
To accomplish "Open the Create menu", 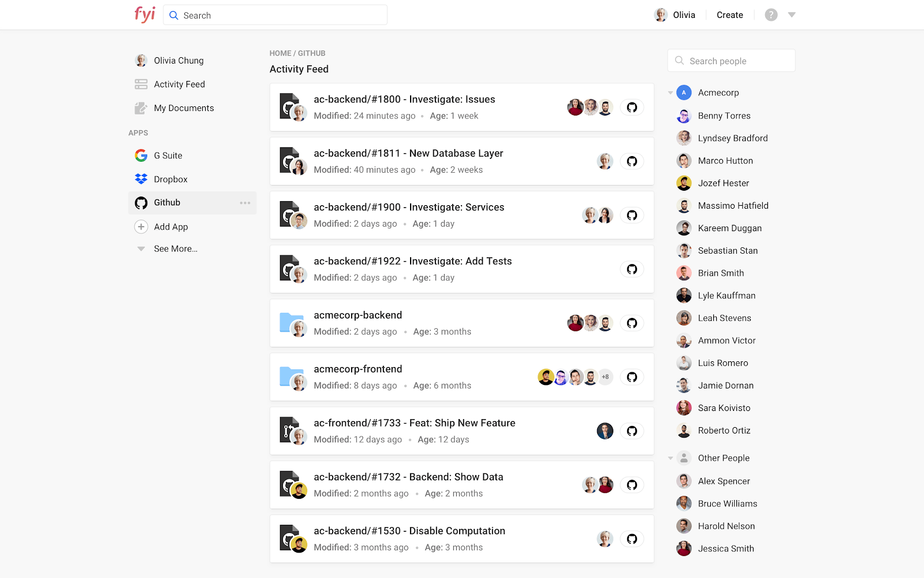I will [x=729, y=15].
